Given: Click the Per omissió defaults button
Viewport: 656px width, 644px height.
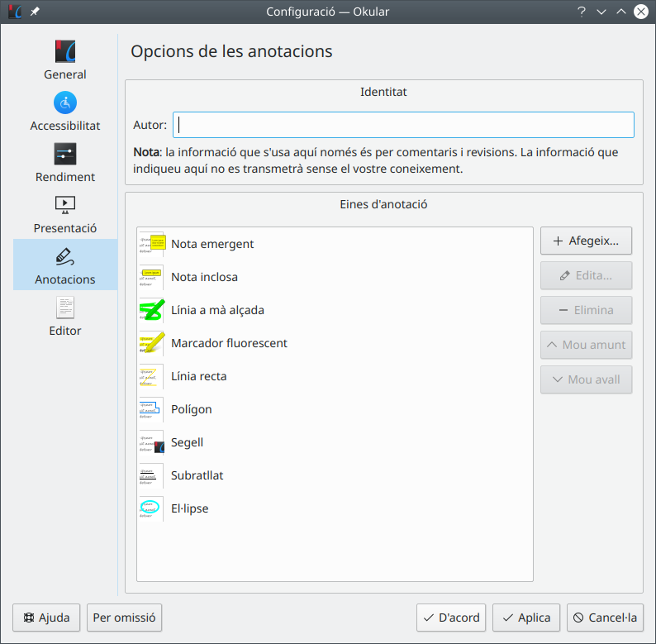Looking at the screenshot, I should 124,618.
